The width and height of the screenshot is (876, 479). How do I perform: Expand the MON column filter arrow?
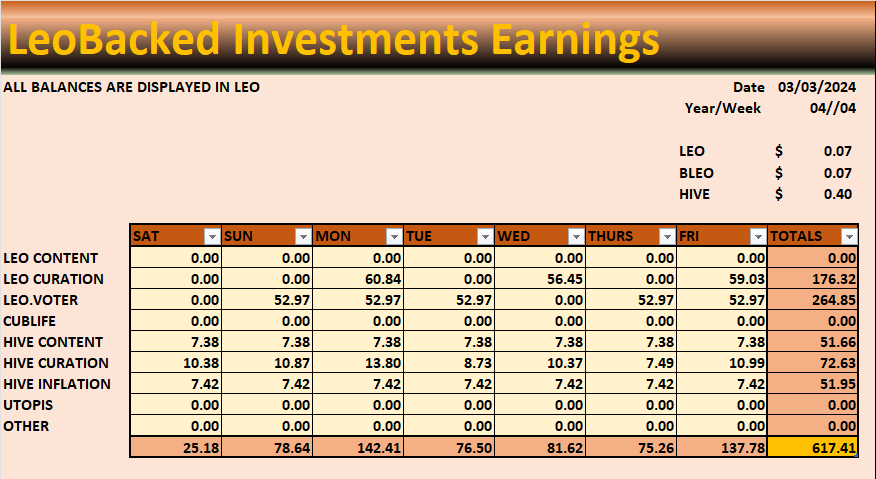(x=394, y=236)
